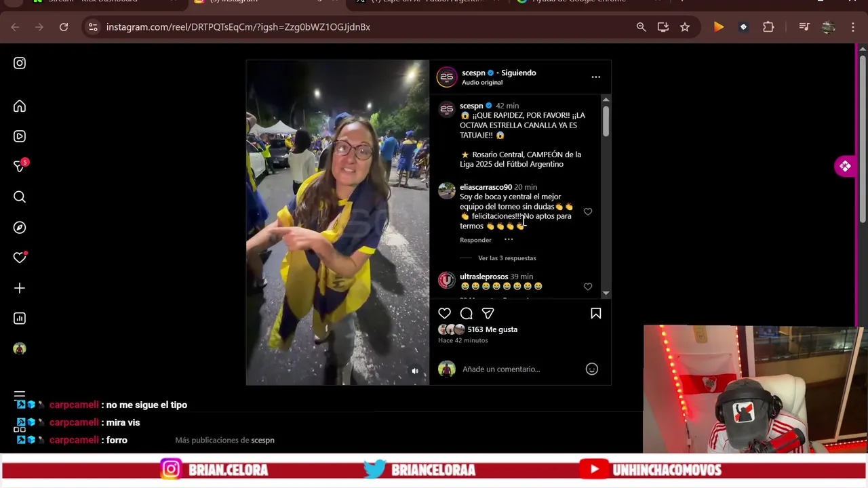Viewport: 868px width, 488px height.
Task: Click Siguiendo next to scespn
Action: point(518,73)
